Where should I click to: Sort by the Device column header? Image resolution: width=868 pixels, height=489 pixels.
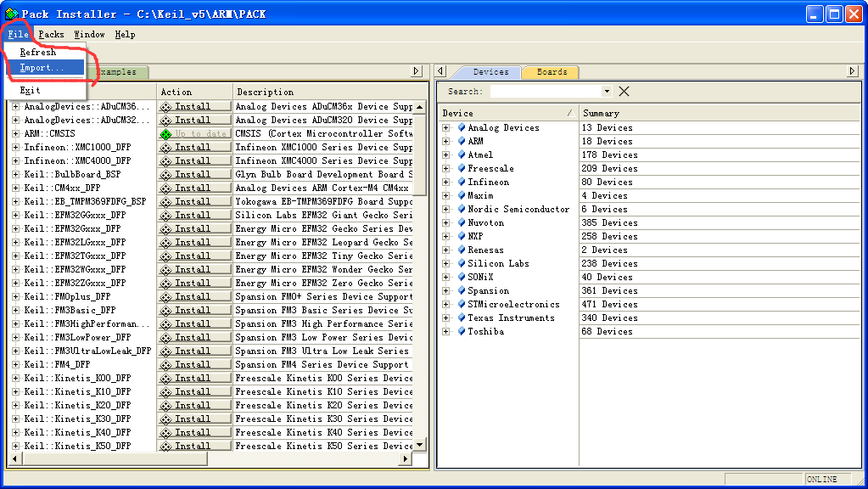pyautogui.click(x=508, y=113)
